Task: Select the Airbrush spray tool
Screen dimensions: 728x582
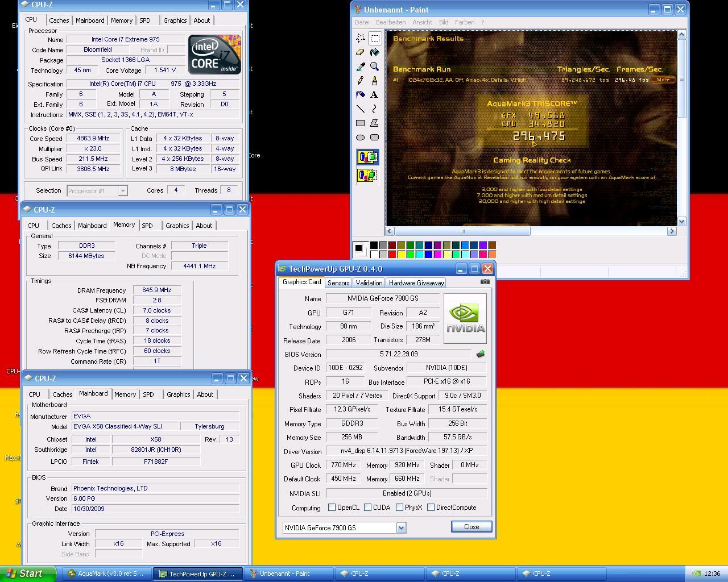Action: (361, 95)
